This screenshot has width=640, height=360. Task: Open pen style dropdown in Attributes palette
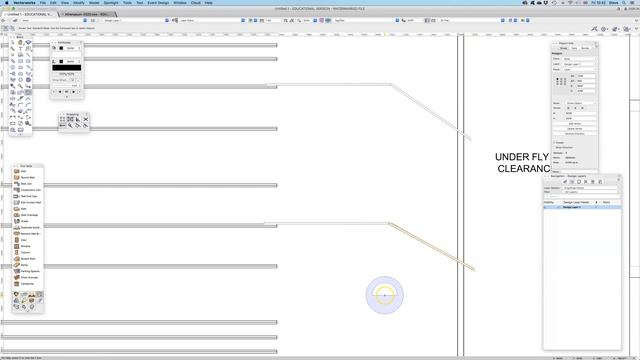pos(70,62)
